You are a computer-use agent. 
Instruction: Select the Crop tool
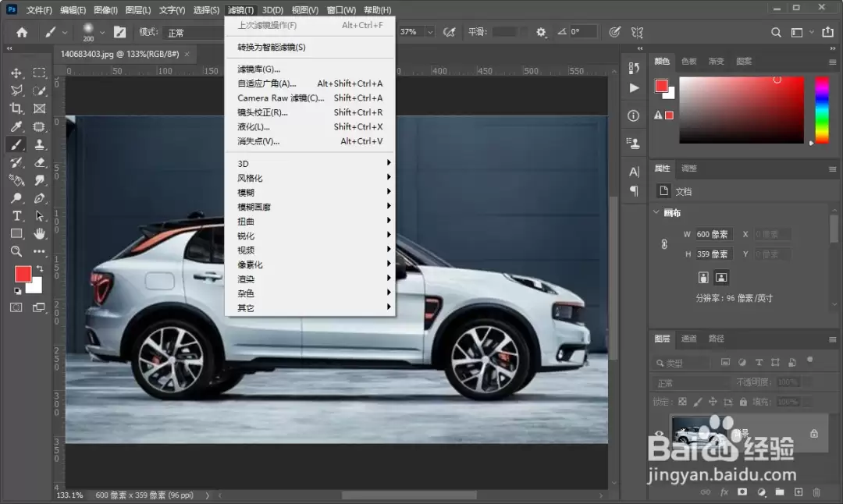pyautogui.click(x=16, y=108)
